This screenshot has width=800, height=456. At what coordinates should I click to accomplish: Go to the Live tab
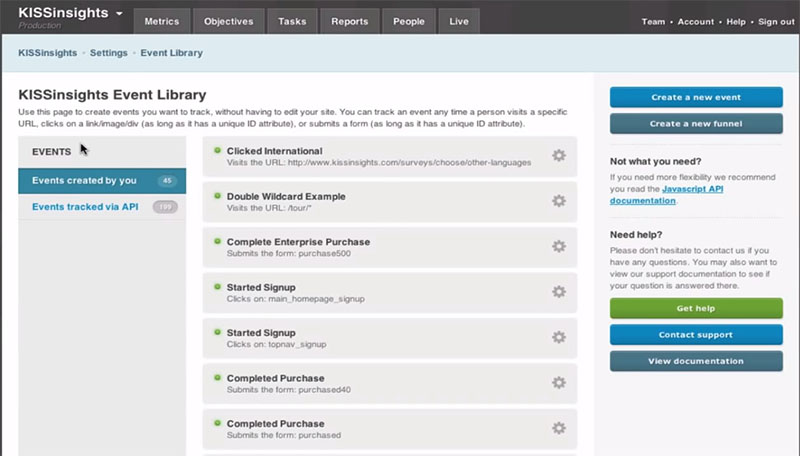(x=459, y=21)
